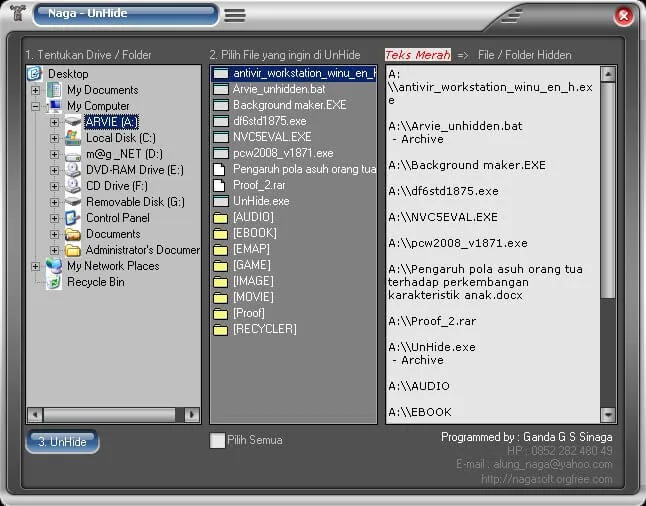This screenshot has height=506, width=646.
Task: Select Pengaruh pola asuh orang tua file
Action: point(304,169)
